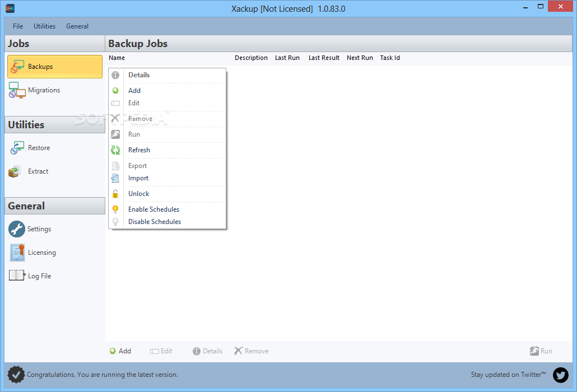Sort by the Name column header

[117, 58]
